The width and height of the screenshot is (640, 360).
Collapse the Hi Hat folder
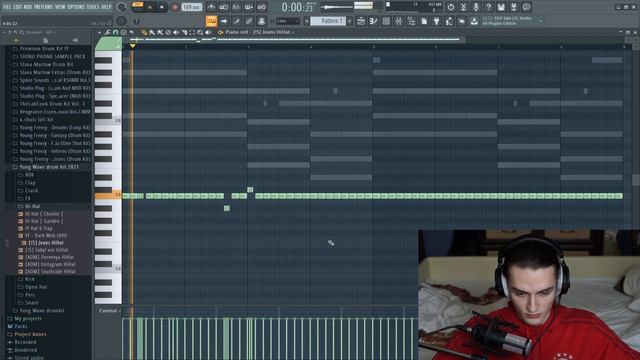[x=33, y=206]
